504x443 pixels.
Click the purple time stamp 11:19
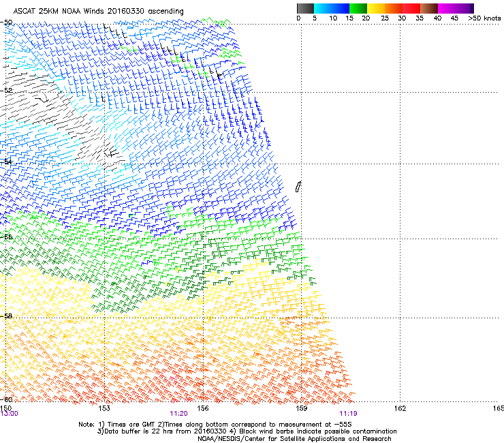click(348, 414)
